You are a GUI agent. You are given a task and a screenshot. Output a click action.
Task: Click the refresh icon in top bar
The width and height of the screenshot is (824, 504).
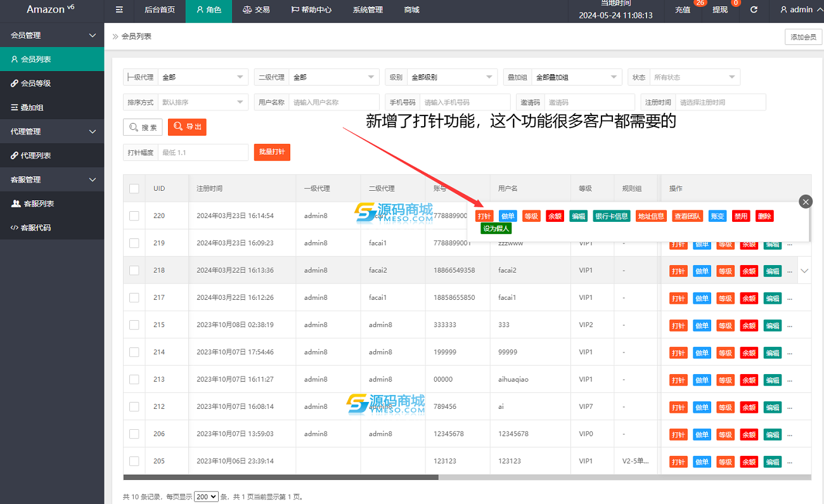(754, 10)
